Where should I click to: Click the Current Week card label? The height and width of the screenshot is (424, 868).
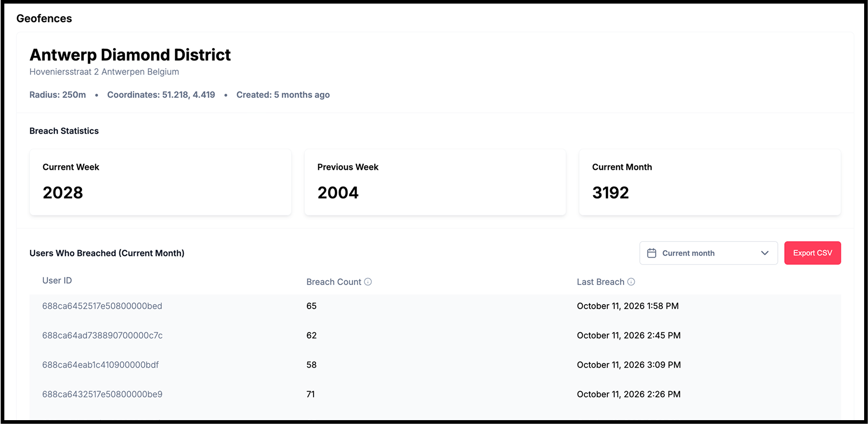71,167
